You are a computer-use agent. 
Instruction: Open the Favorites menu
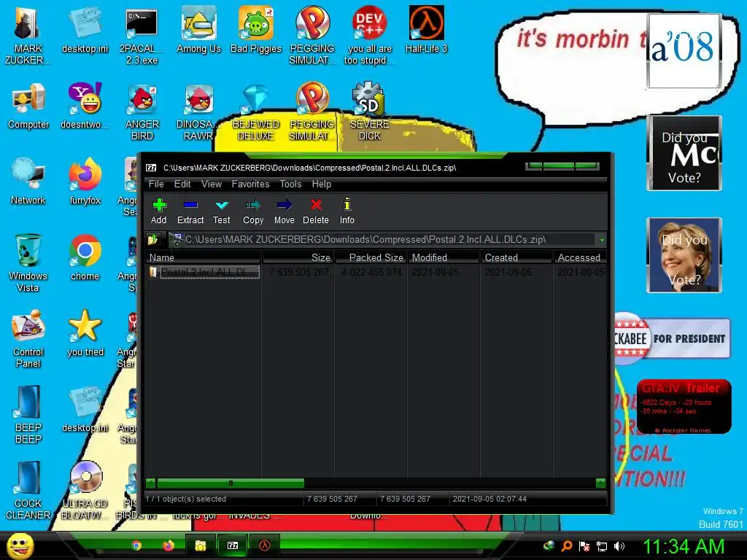251,184
